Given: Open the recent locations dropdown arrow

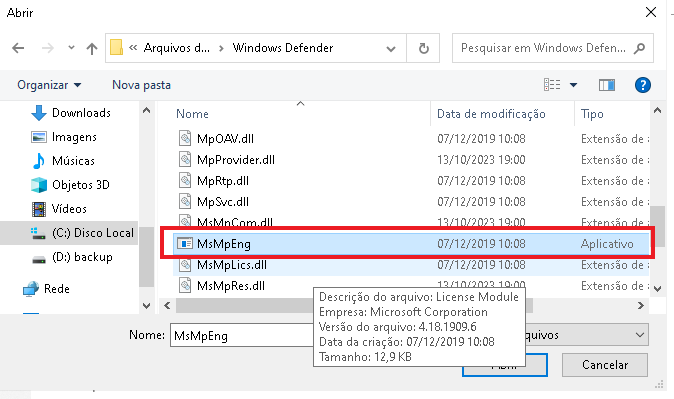Looking at the screenshot, I should pyautogui.click(x=71, y=48).
